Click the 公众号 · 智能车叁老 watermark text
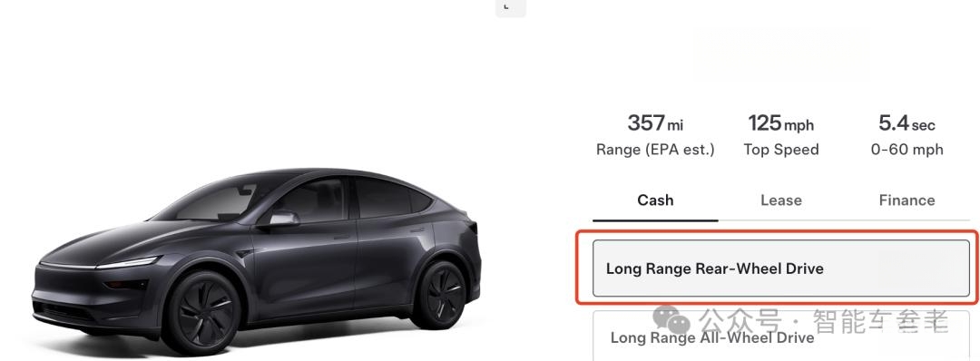 [824, 321]
